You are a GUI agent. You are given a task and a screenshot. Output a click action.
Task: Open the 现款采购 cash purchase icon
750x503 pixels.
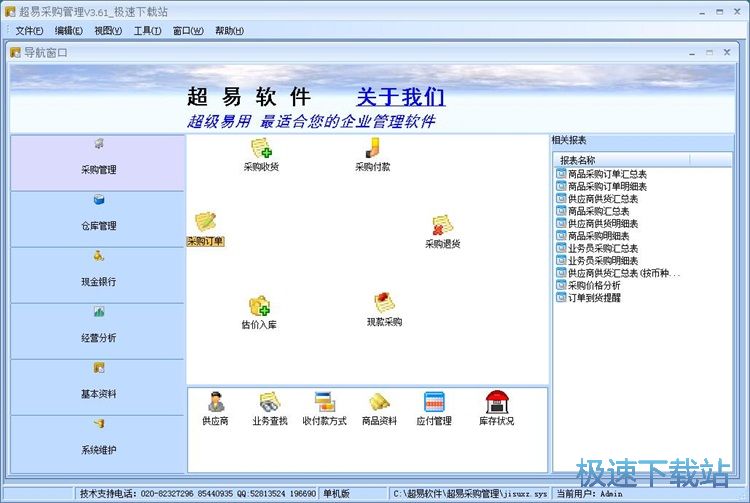(x=384, y=310)
